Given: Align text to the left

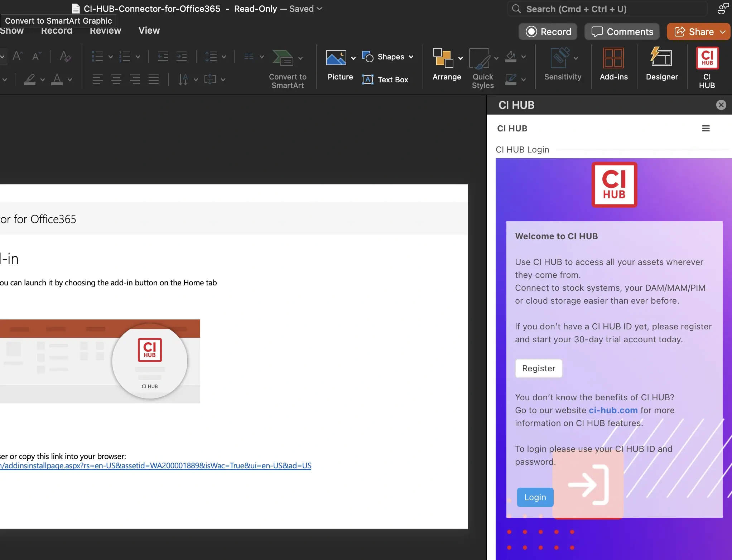Looking at the screenshot, I should (97, 79).
